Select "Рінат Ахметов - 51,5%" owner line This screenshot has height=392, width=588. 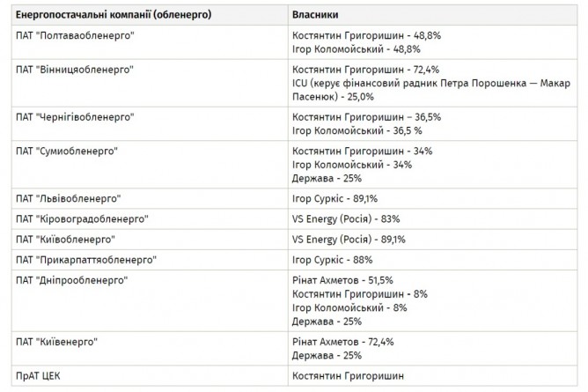point(342,280)
